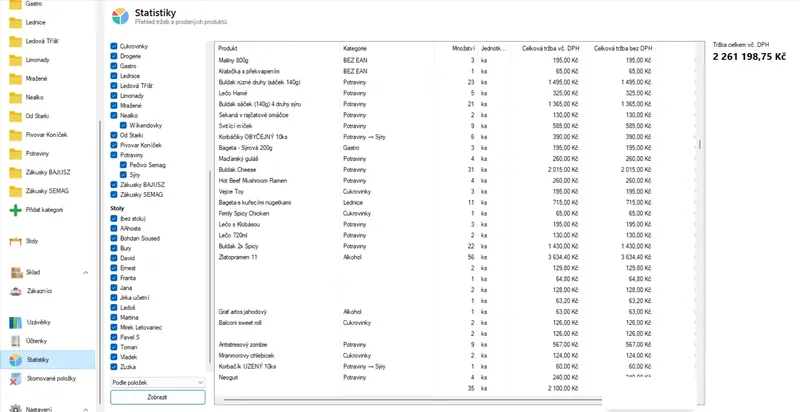Viewport: 800px width, 412px height.
Task: Open the Stoly table icon
Action: pos(16,241)
